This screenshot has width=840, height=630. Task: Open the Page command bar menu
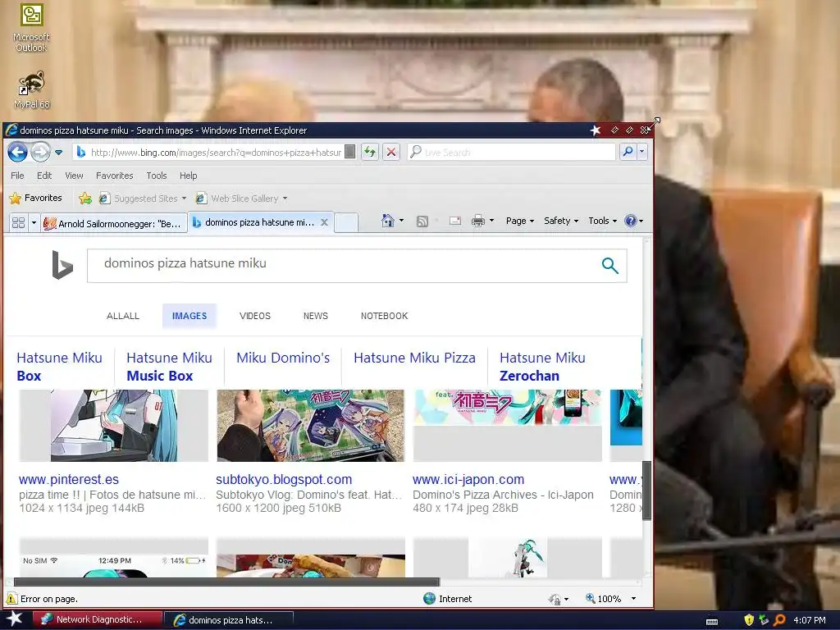point(519,221)
